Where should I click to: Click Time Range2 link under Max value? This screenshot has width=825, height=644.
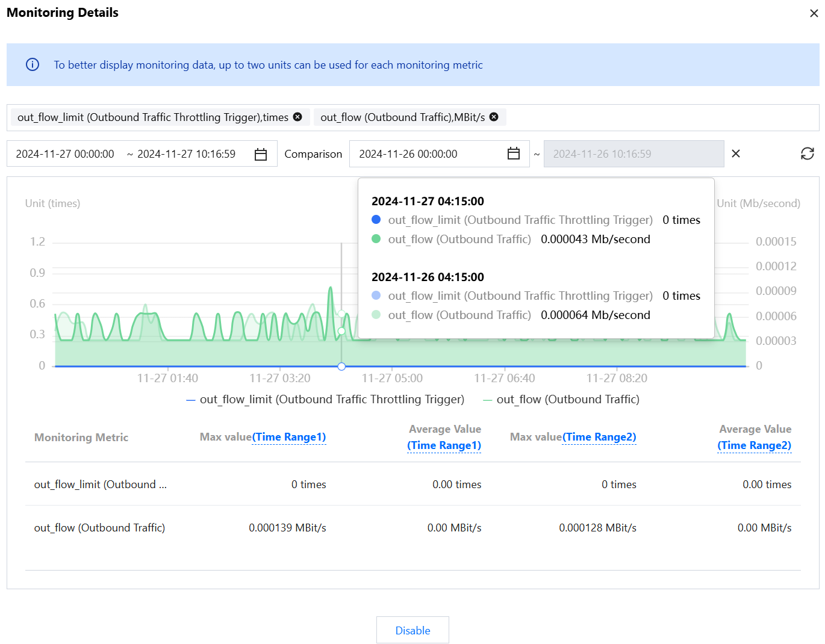click(x=599, y=437)
